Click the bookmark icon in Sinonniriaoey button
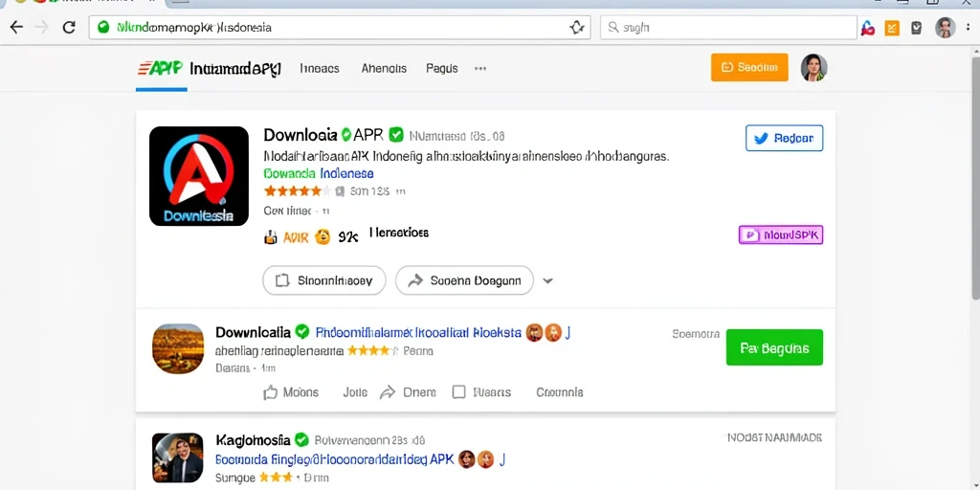This screenshot has width=980, height=490. coord(282,280)
